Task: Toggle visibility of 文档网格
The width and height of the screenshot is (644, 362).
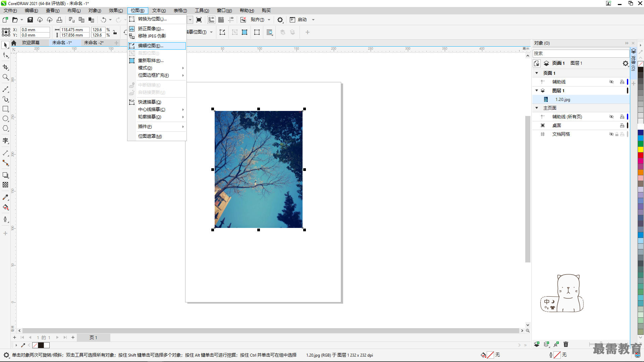Action: (611, 134)
